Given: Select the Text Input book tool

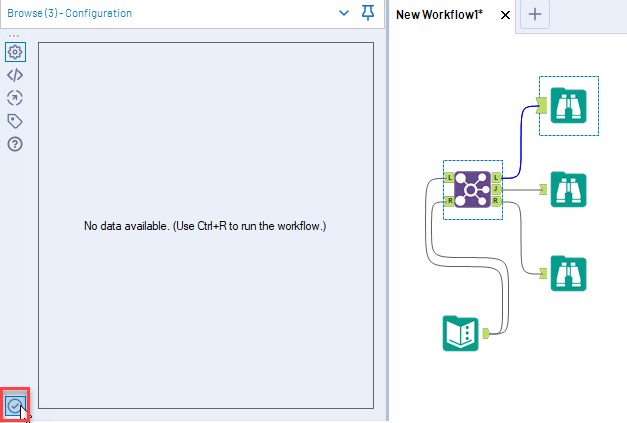Looking at the screenshot, I should pos(461,333).
